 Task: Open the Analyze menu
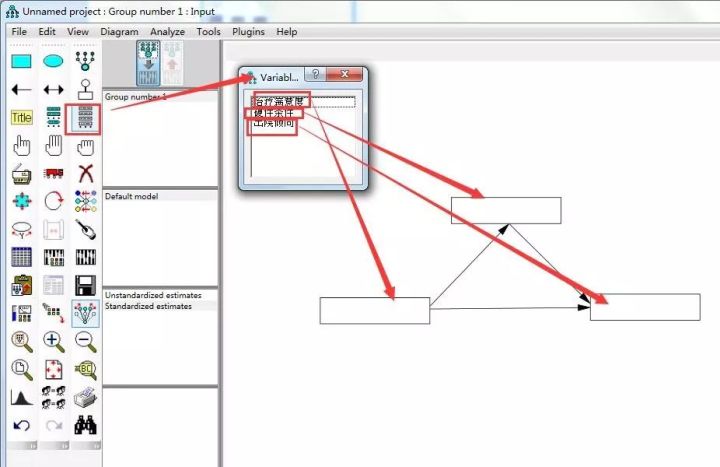pyautogui.click(x=167, y=32)
